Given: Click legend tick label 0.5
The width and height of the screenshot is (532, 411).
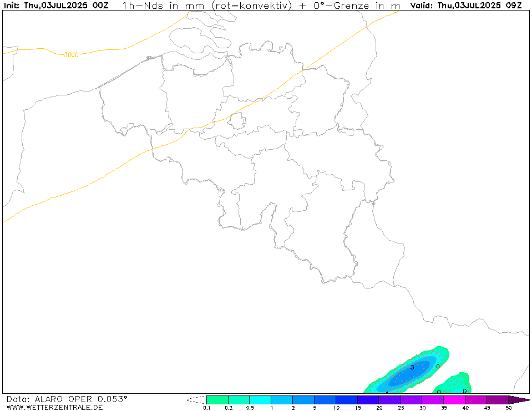Looking at the screenshot, I should [x=250, y=408].
